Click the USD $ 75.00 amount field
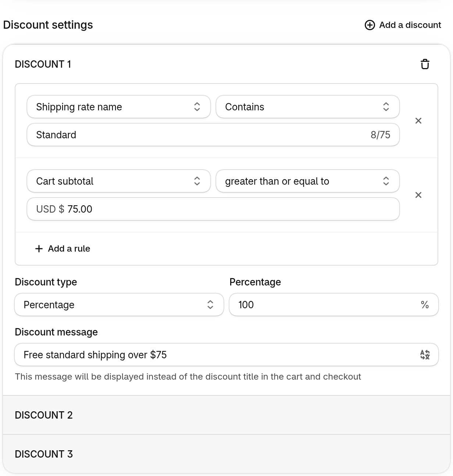This screenshot has height=476, width=453. point(213,209)
